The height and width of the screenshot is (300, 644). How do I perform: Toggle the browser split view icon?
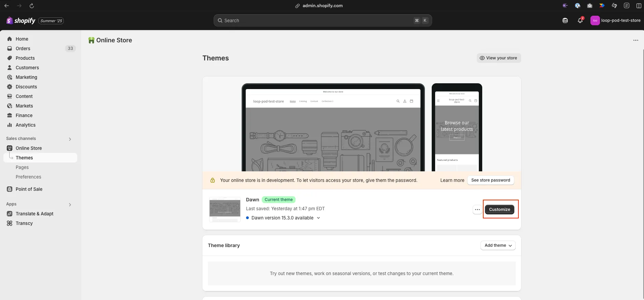639,5
